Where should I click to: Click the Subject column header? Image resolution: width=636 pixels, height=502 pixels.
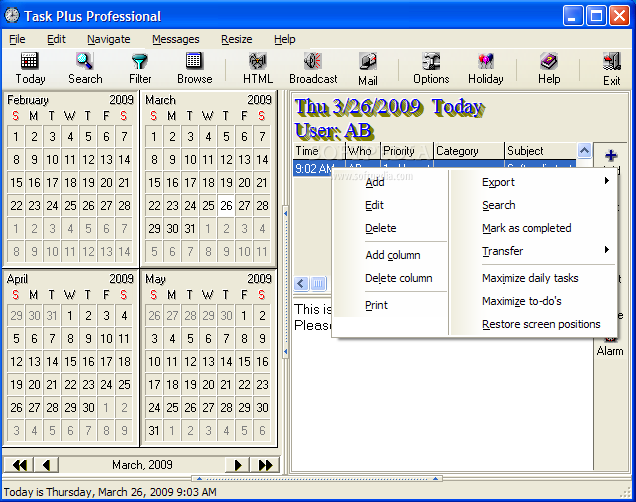pyautogui.click(x=541, y=151)
